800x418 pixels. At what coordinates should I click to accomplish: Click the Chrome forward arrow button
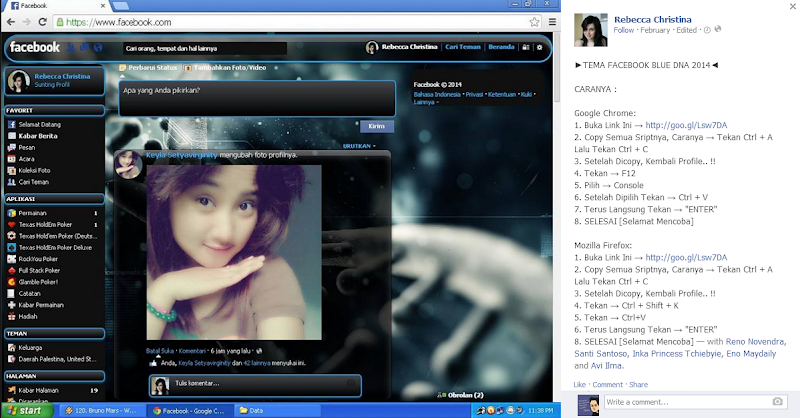pyautogui.click(x=27, y=22)
